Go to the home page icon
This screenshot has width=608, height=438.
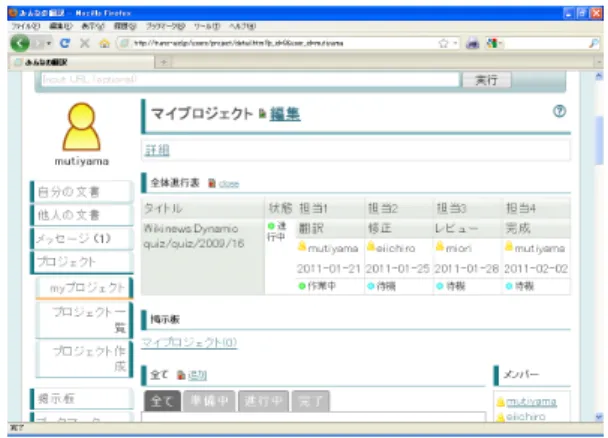pyautogui.click(x=104, y=43)
